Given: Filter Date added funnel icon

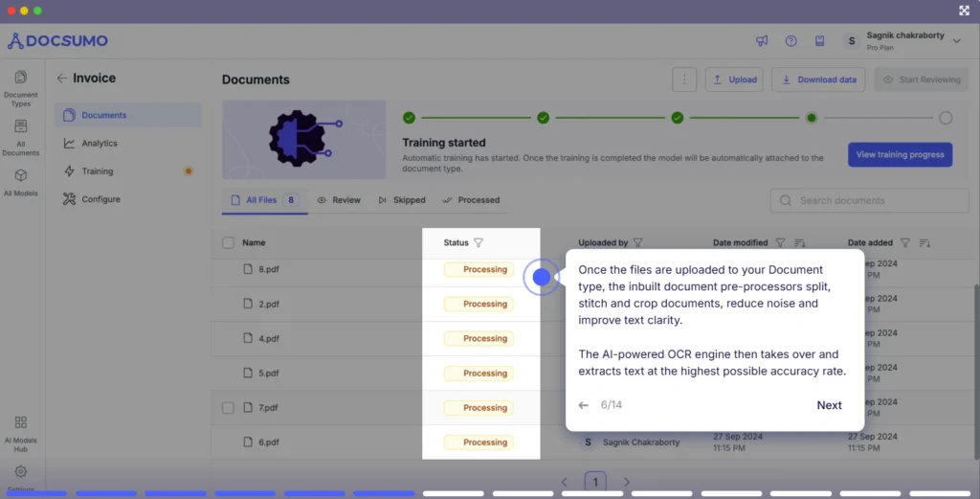Looking at the screenshot, I should click(x=905, y=242).
